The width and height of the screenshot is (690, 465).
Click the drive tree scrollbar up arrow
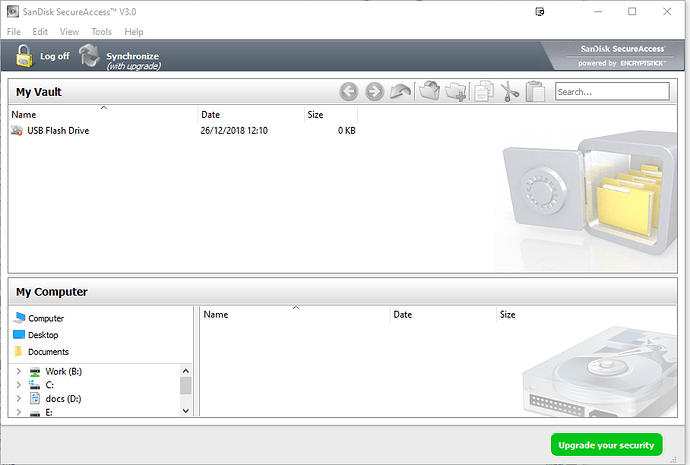tap(186, 371)
